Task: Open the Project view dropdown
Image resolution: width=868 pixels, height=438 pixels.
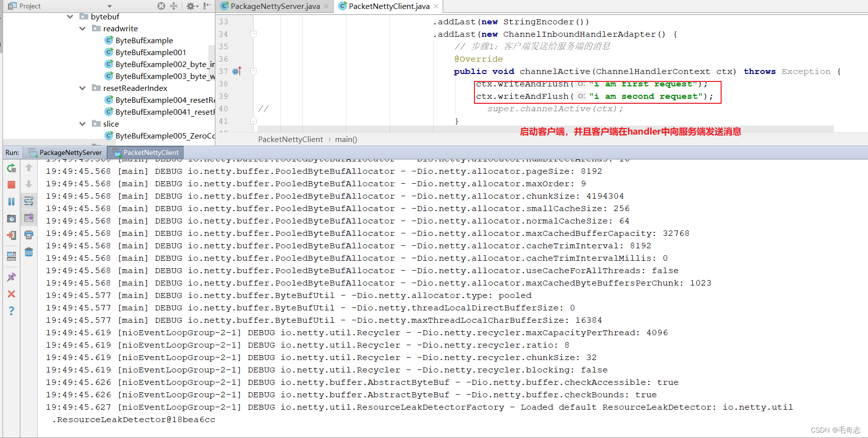Action: [x=110, y=6]
